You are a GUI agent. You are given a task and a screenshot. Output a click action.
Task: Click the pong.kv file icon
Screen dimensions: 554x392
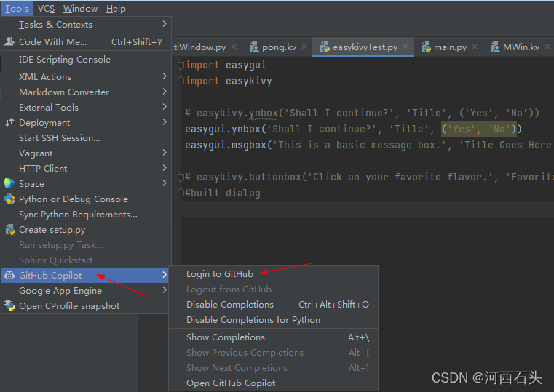(254, 47)
